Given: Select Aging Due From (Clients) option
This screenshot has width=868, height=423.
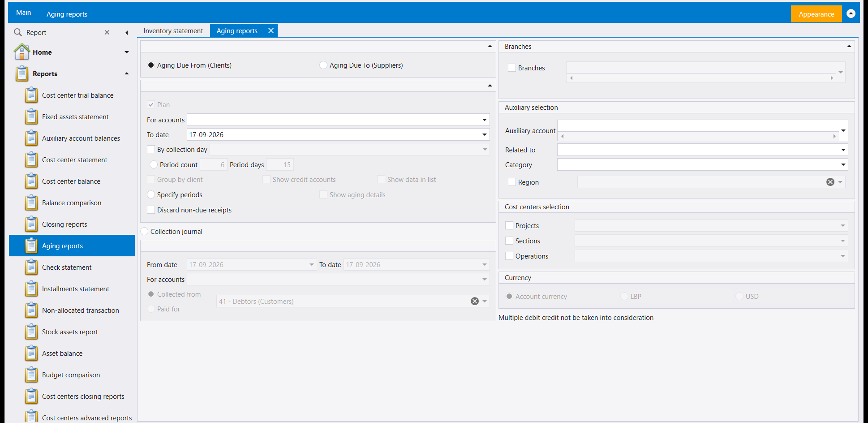Looking at the screenshot, I should (151, 65).
